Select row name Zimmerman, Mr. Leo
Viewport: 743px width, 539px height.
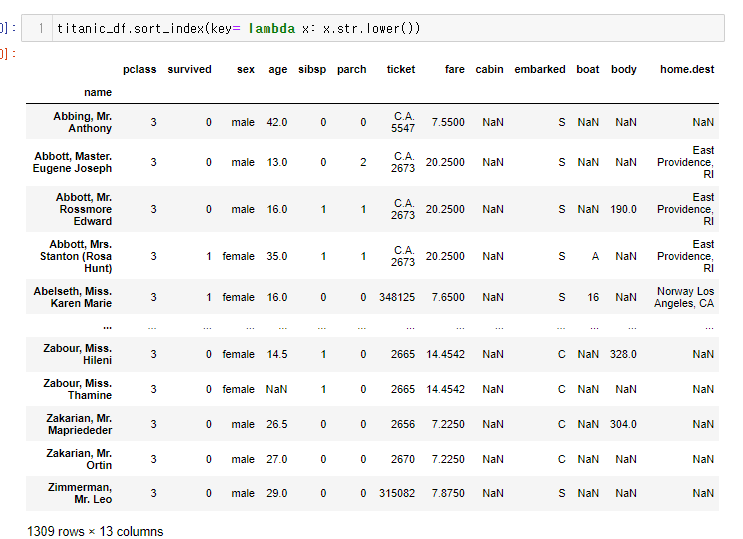tap(80, 493)
